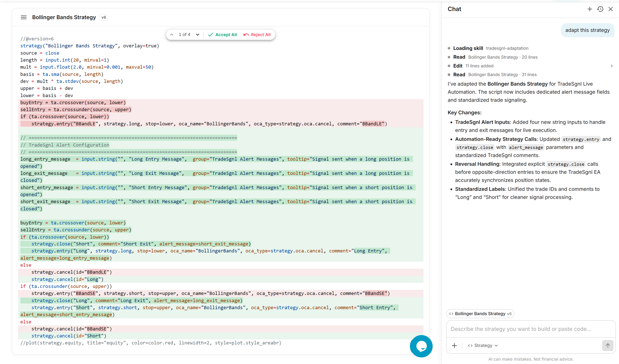The width and height of the screenshot is (619, 364).
Task: Click the commented plot(strategy.equity) line
Action: [151, 343]
